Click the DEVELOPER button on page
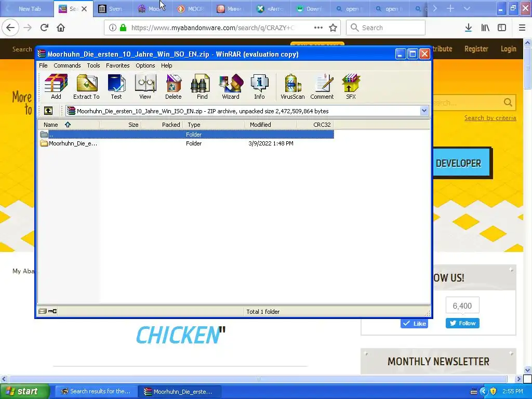 (462, 163)
